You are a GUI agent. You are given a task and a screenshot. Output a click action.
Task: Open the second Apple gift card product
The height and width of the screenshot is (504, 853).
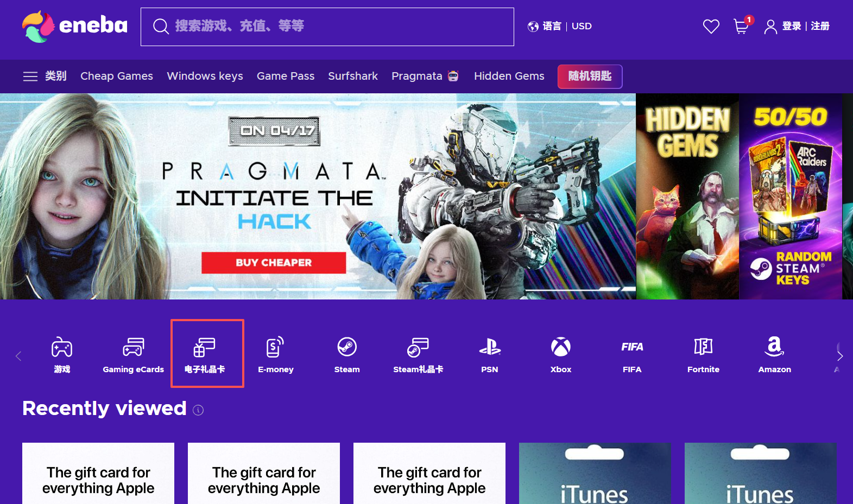[x=264, y=474]
